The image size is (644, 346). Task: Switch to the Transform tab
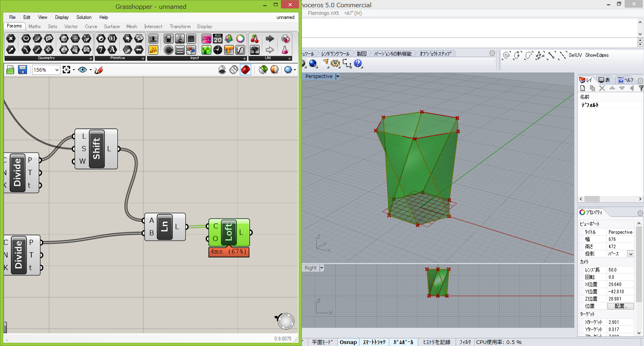click(180, 27)
